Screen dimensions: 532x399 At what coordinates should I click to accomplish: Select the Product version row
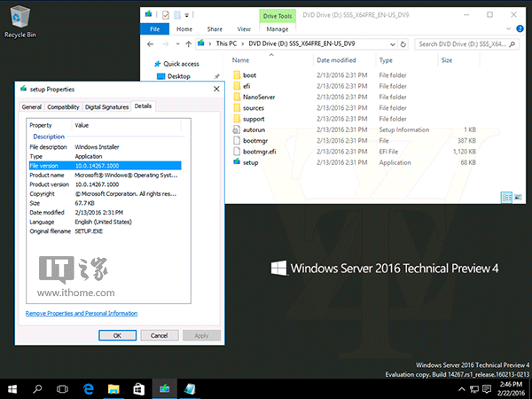pos(106,184)
